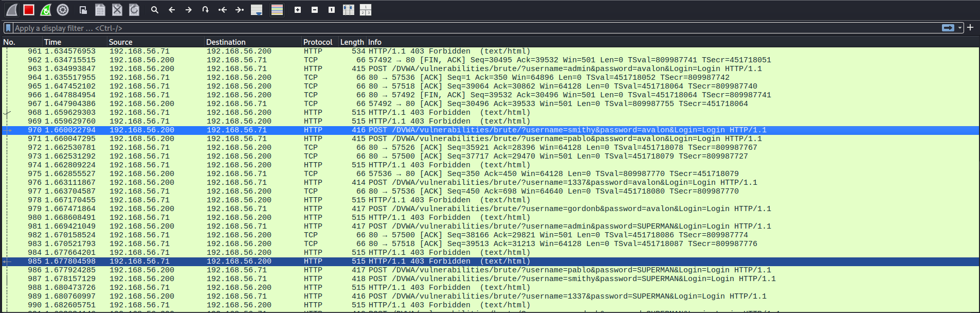This screenshot has width=980, height=313.
Task: Click the Apply display filter text field
Action: [463, 28]
